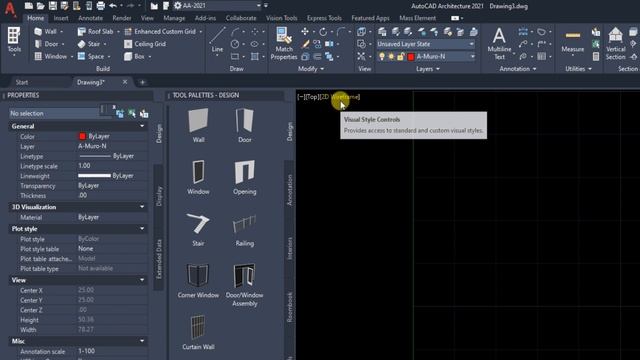Image resolution: width=640 pixels, height=360 pixels.
Task: Click the Line tool in Draw panel
Action: (x=217, y=40)
